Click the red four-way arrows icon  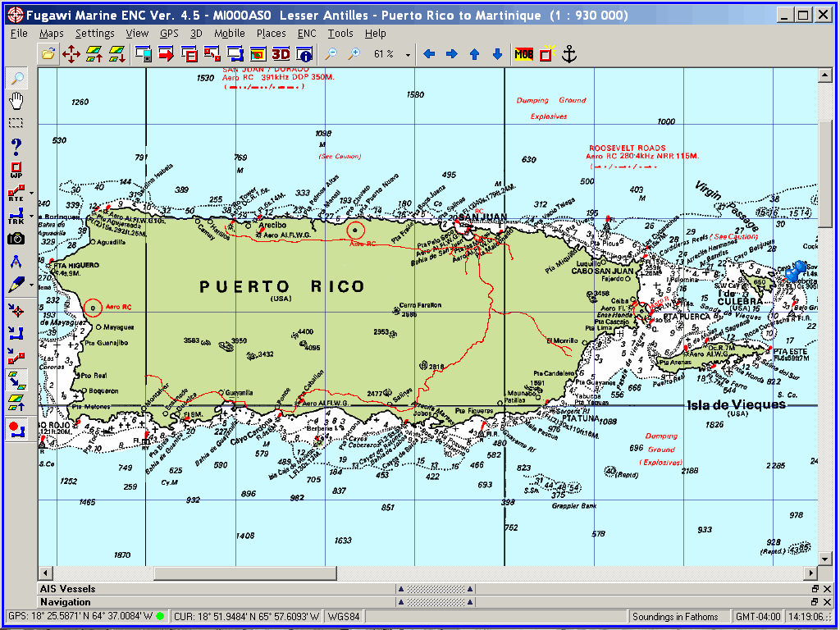click(71, 53)
